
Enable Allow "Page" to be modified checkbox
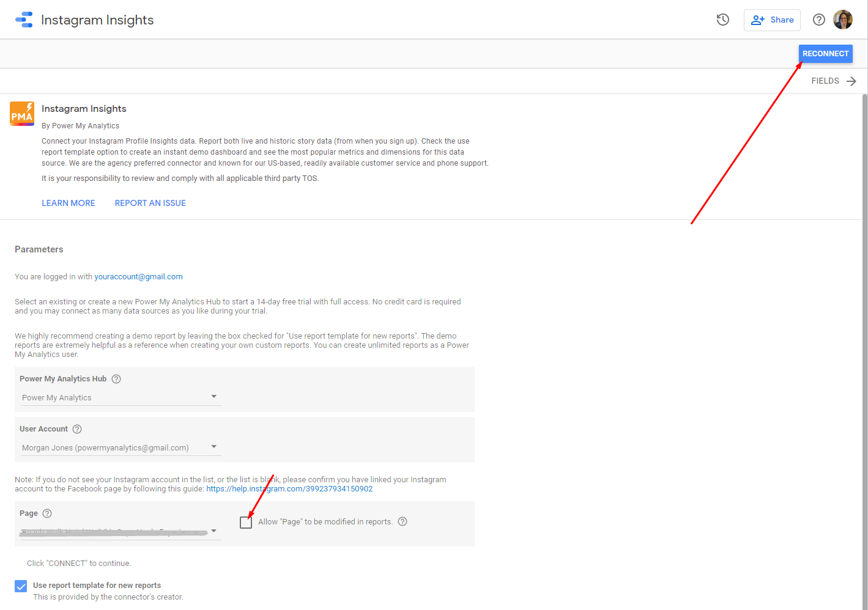(246, 522)
